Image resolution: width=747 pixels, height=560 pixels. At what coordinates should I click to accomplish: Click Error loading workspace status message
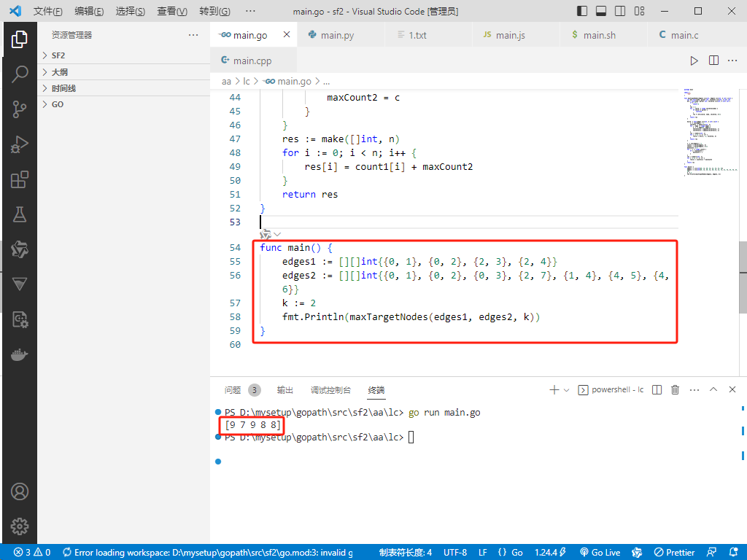pos(208,553)
